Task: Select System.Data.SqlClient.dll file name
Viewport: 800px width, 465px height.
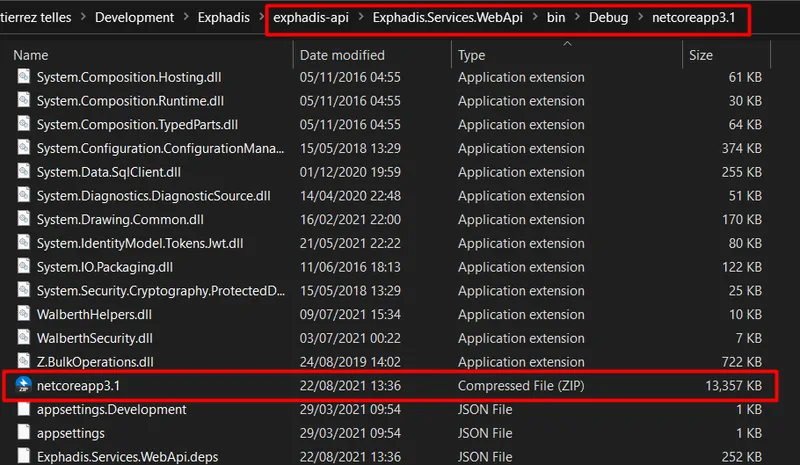Action: pos(109,172)
